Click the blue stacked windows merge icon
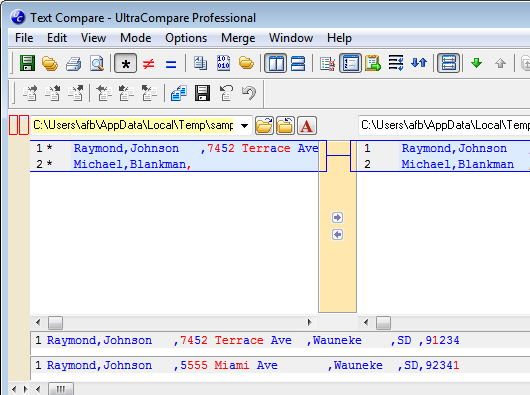 [179, 93]
